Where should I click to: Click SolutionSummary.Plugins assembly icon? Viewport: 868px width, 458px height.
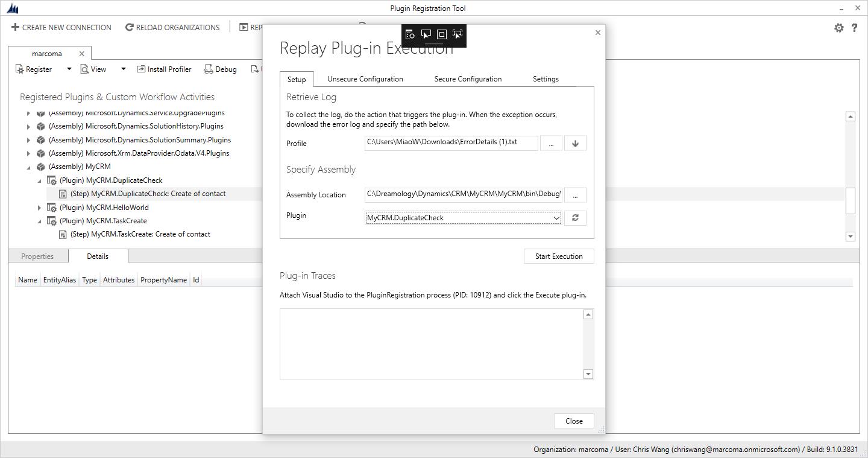40,140
